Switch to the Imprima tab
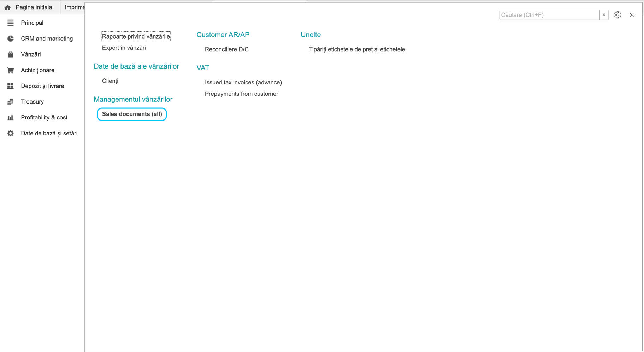The width and height of the screenshot is (644, 352). pos(73,7)
